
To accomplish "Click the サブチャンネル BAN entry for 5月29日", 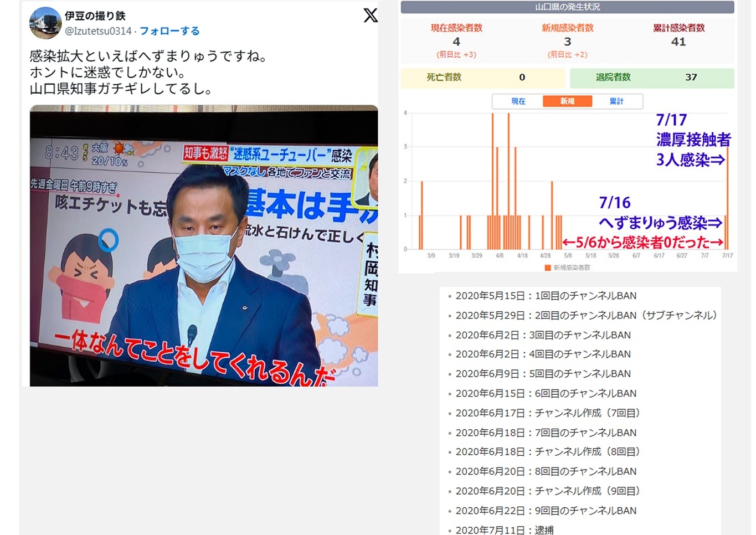I will point(585,315).
